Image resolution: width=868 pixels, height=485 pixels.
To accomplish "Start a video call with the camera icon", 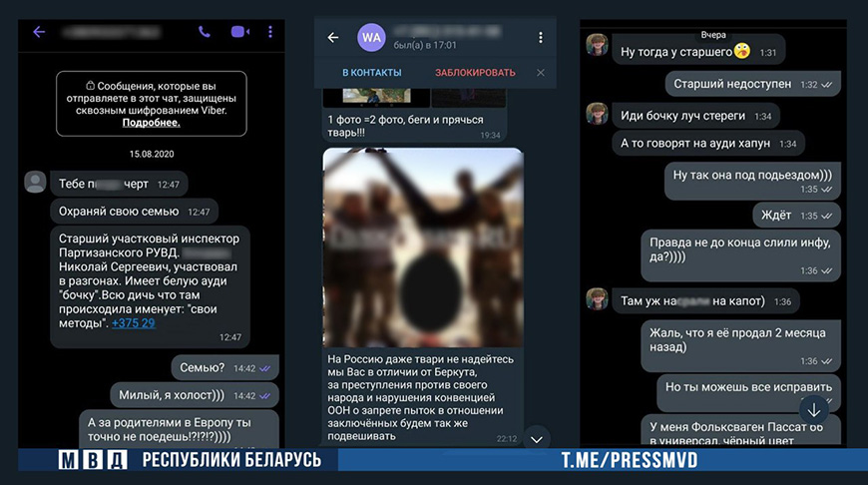I will coord(239,32).
